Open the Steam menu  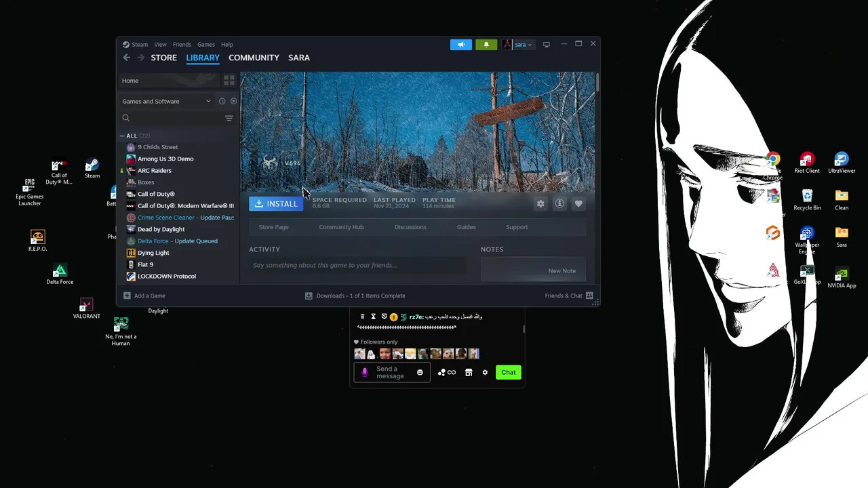point(136,45)
